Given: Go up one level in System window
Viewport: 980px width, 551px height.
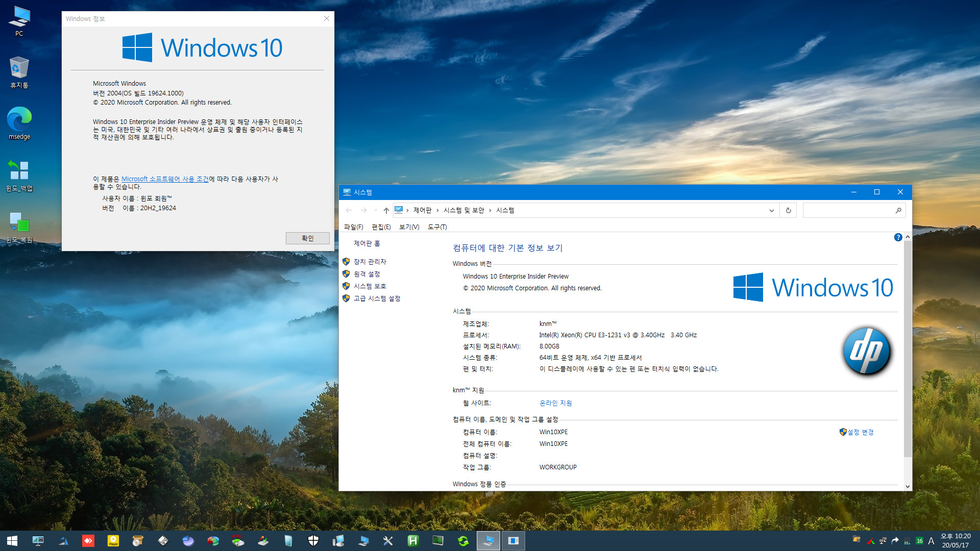Looking at the screenshot, I should (386, 210).
